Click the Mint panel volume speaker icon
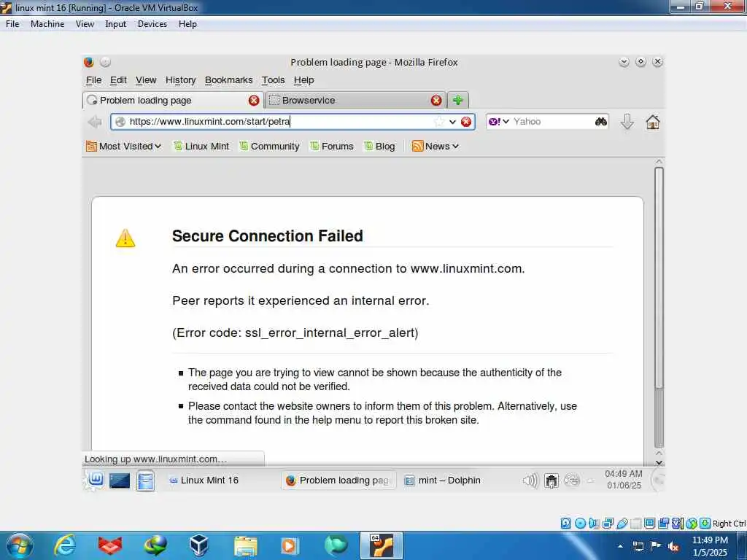The width and height of the screenshot is (747, 560). (x=530, y=481)
